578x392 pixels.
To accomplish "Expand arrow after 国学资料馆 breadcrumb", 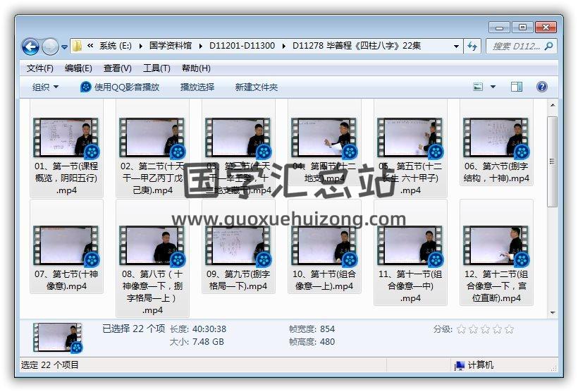I will coord(200,46).
